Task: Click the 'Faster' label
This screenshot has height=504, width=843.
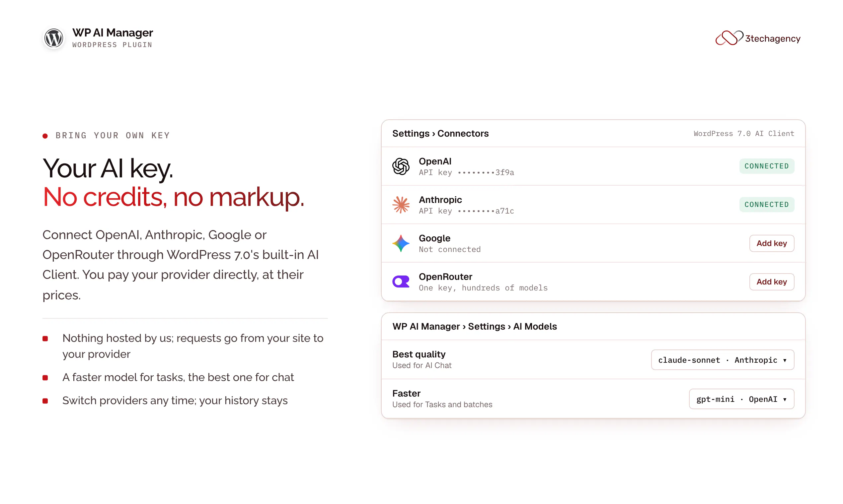Action: coord(406,393)
